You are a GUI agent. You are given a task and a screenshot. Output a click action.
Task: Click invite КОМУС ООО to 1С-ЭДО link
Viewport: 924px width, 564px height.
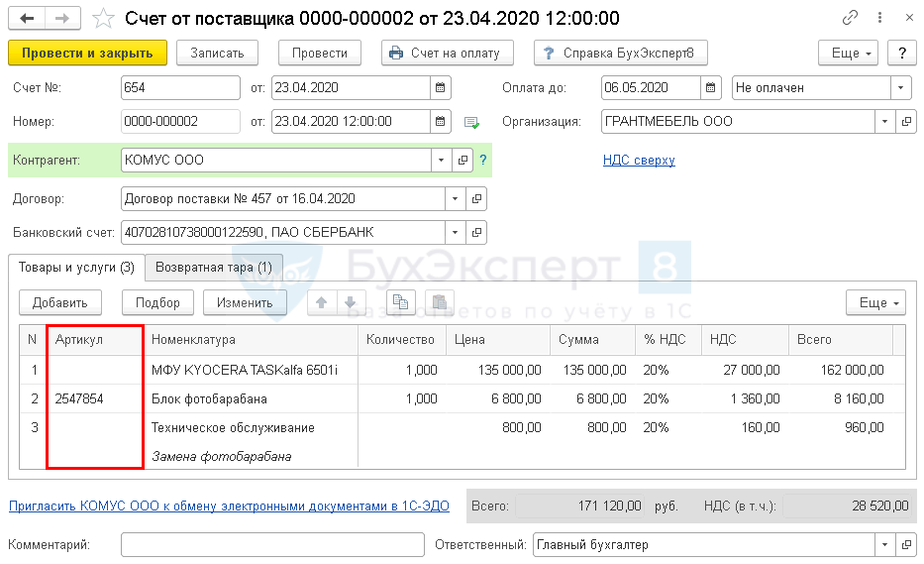[229, 506]
